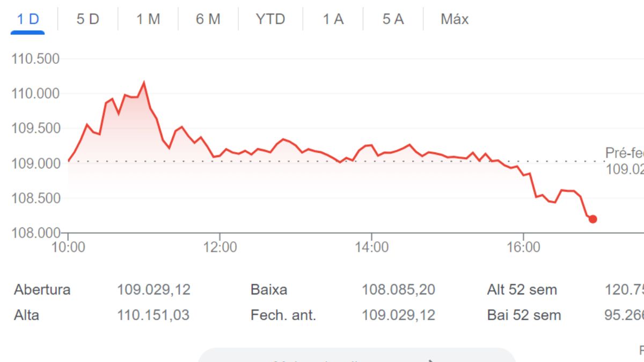Click the chart's highest peak near 11:00
This screenshot has width=644, height=362.
pyautogui.click(x=144, y=83)
